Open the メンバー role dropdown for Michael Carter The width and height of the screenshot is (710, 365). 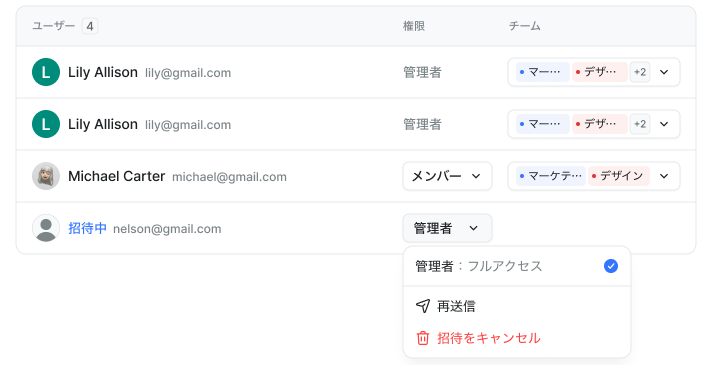[x=447, y=176]
